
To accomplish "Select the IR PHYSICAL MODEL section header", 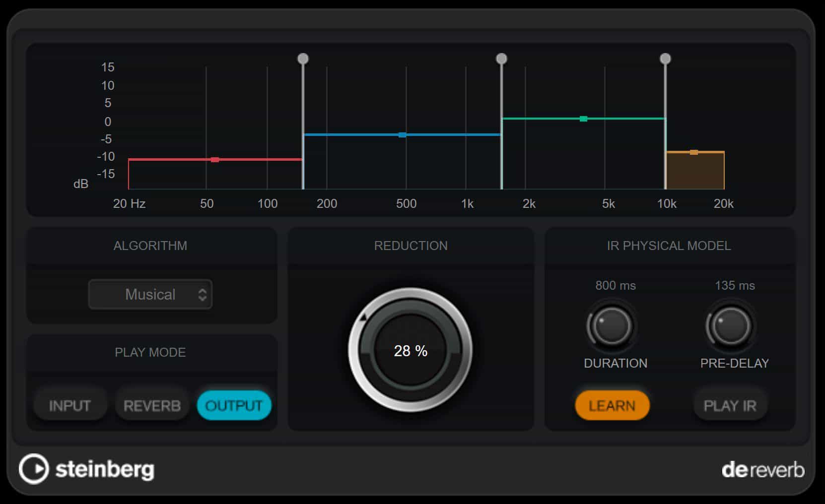I will (x=669, y=246).
